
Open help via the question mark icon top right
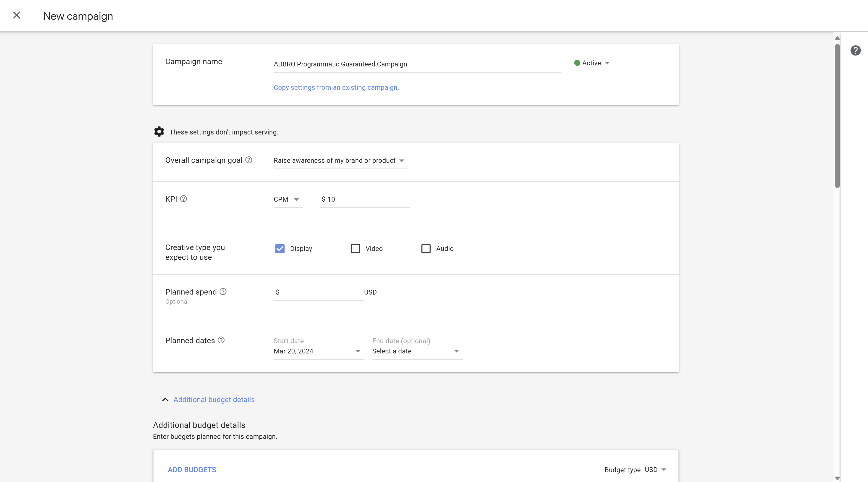pyautogui.click(x=856, y=50)
